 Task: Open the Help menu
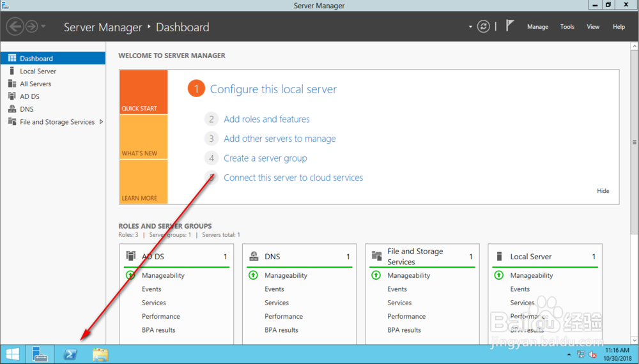click(x=619, y=27)
